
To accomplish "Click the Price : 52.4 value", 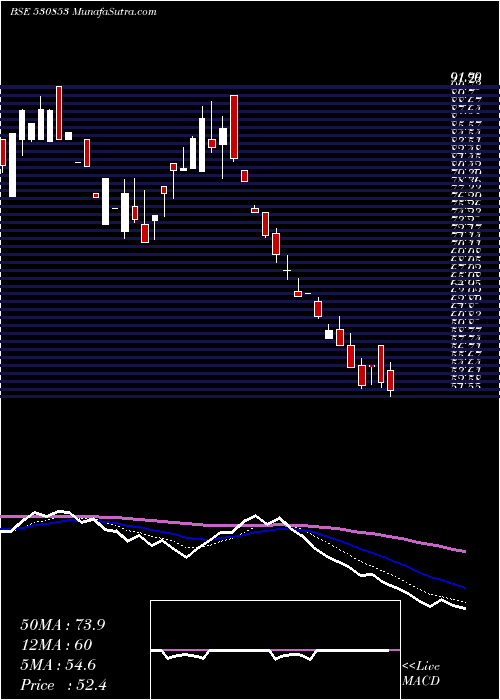I will [x=63, y=685].
